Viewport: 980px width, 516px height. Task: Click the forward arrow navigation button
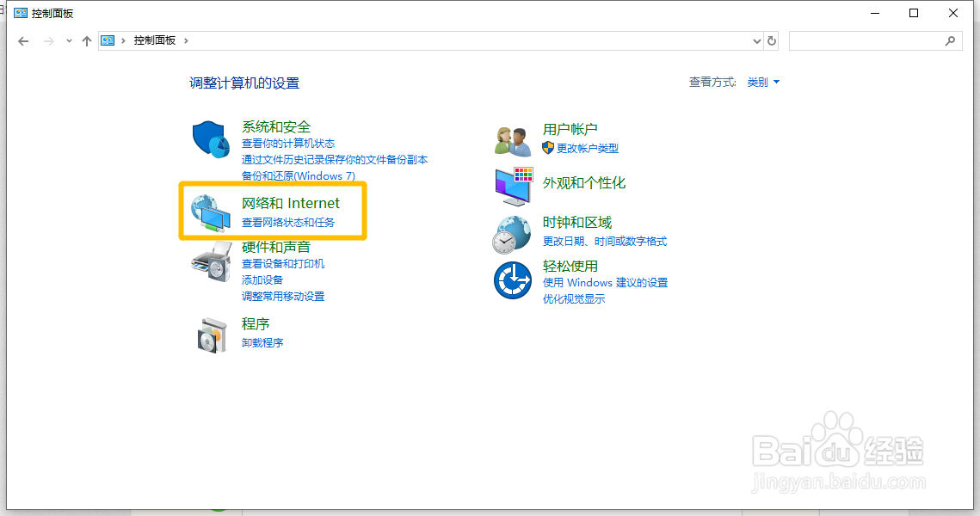[48, 41]
